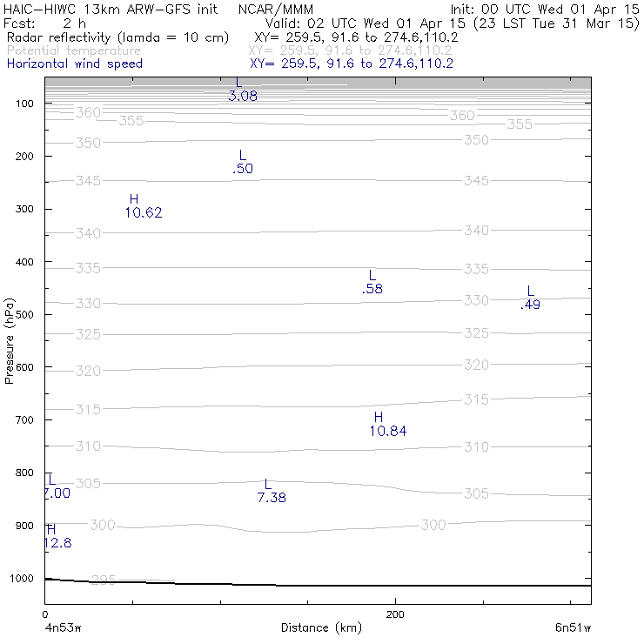Click the 'Pressure (hPa)' axis title
644x644 pixels.
pos(9,341)
